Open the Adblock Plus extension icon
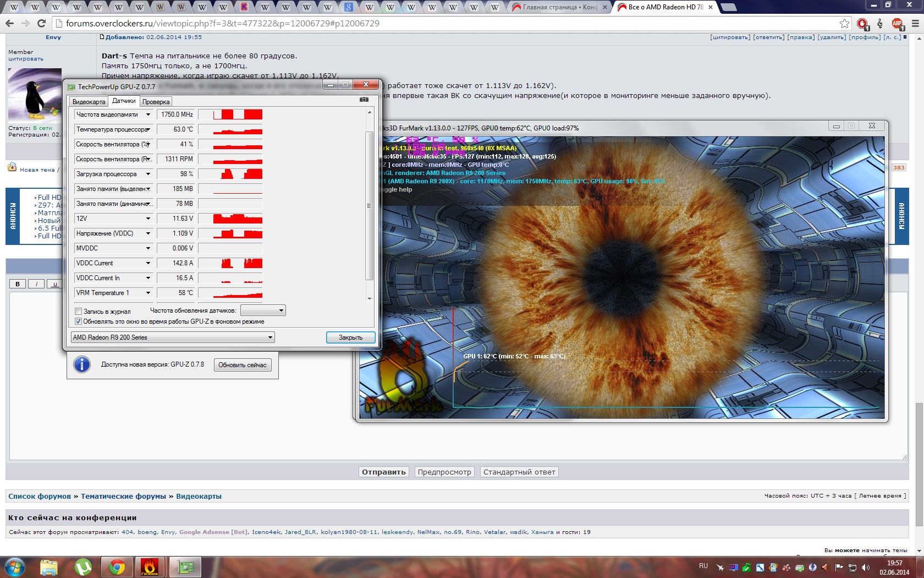 coord(898,23)
